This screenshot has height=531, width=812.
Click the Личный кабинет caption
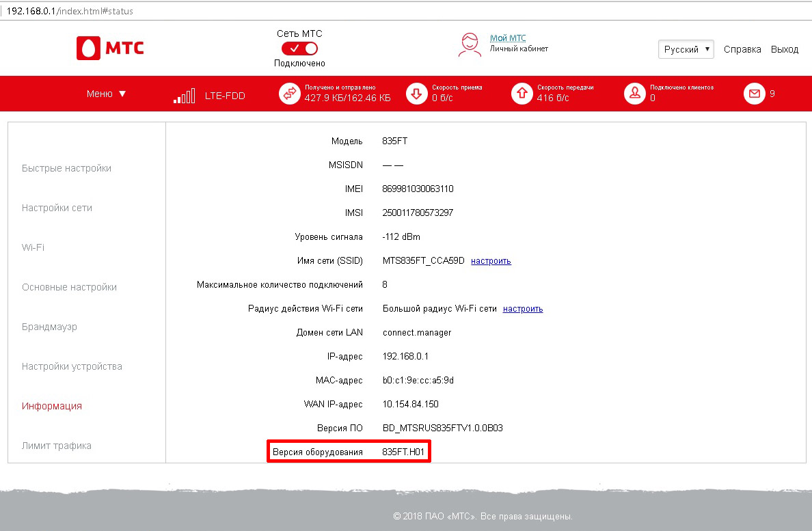tap(519, 49)
